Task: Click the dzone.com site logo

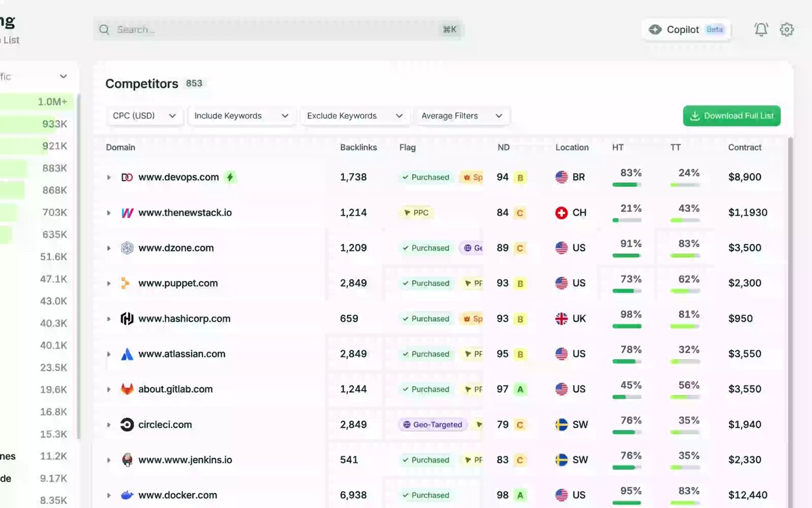Action: click(x=127, y=248)
